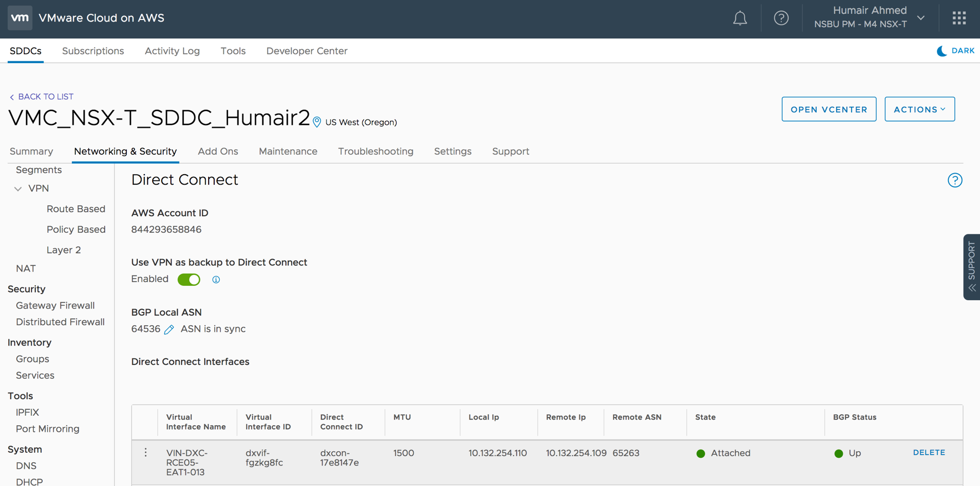The width and height of the screenshot is (980, 486).
Task: Click BACK TO LIST link
Action: pyautogui.click(x=42, y=97)
